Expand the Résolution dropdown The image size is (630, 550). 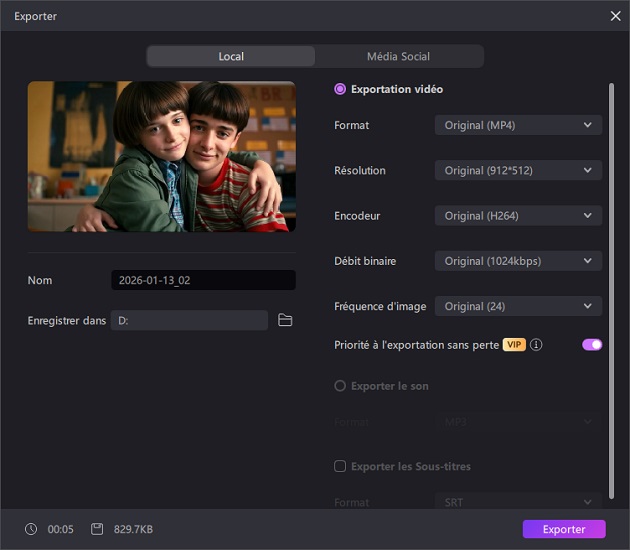tap(518, 170)
